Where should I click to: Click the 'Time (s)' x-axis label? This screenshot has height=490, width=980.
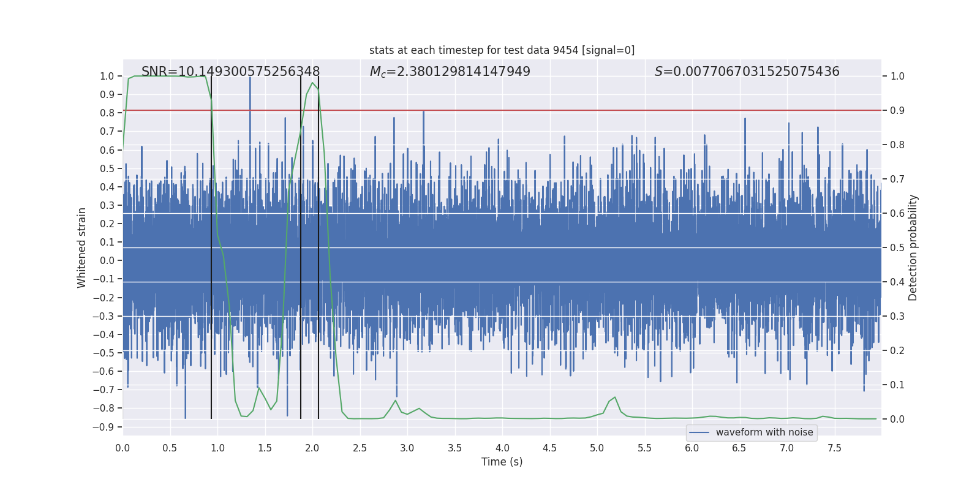(x=502, y=462)
